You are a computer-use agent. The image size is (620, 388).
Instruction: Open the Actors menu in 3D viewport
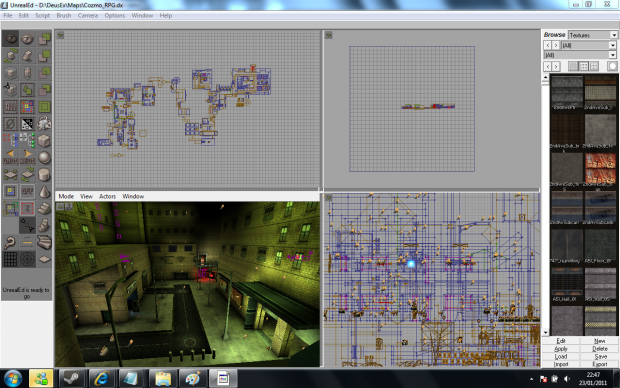108,196
